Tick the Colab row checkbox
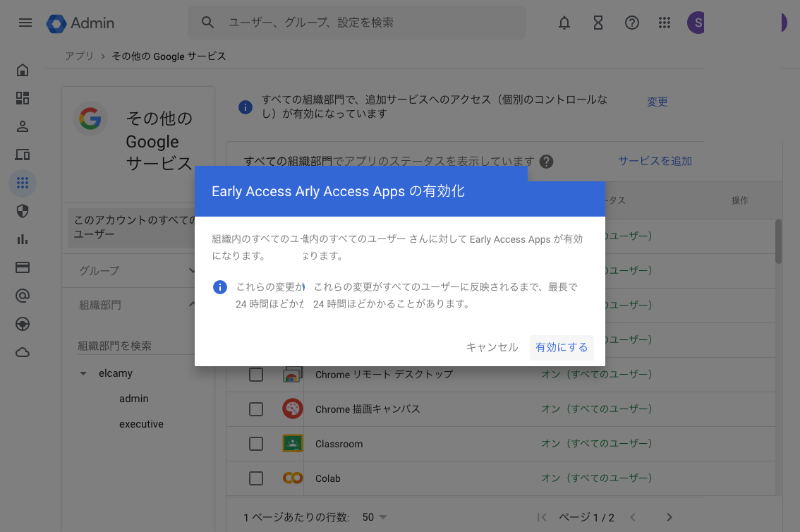This screenshot has height=532, width=800. point(256,478)
